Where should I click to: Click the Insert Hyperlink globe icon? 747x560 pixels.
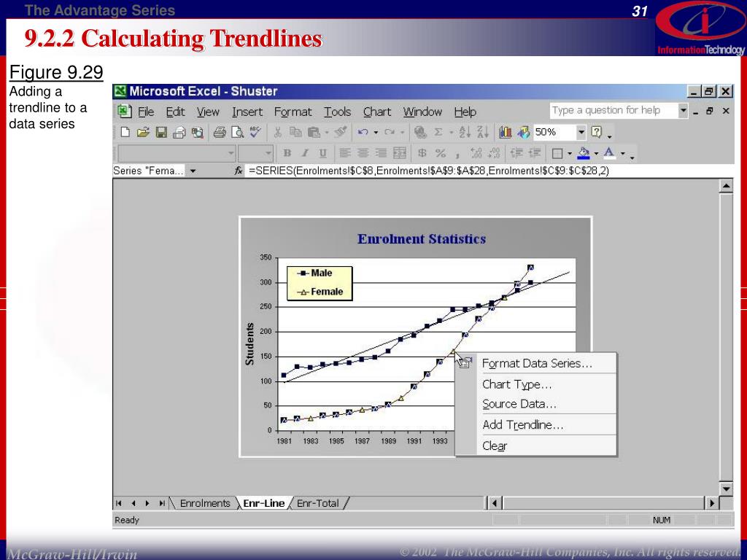pos(420,133)
